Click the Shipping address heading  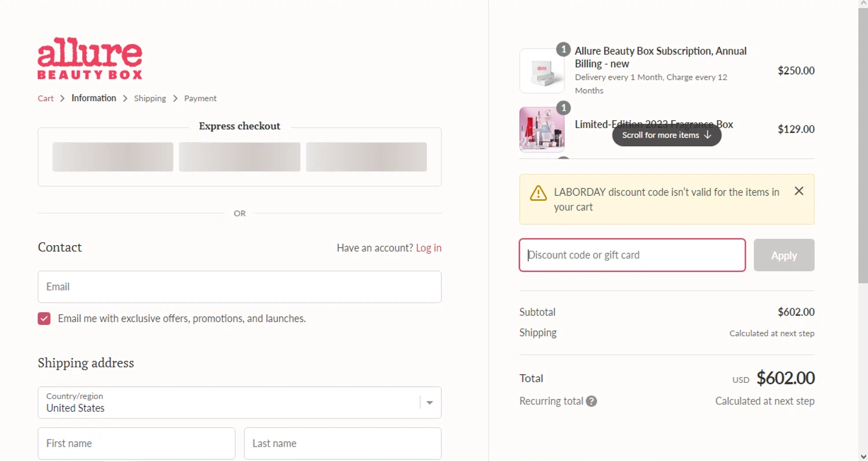point(86,363)
